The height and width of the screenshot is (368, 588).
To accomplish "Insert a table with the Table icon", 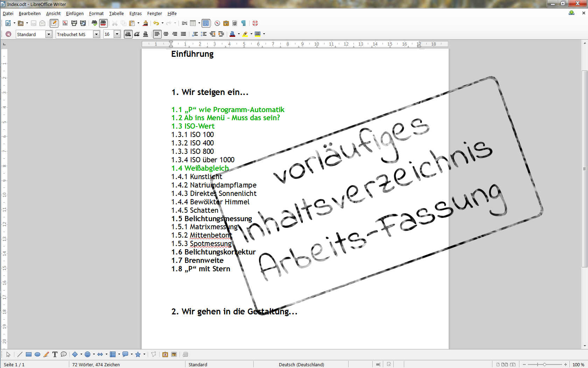I will [x=193, y=23].
